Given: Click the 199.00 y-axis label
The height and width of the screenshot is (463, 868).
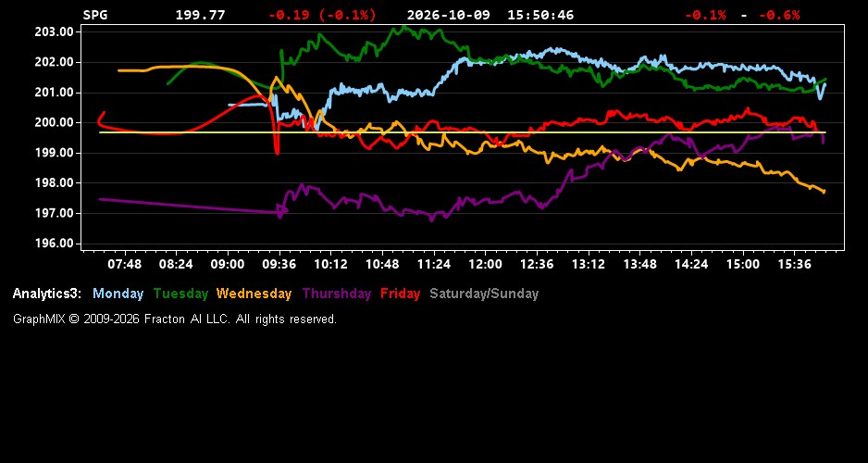Looking at the screenshot, I should point(55,153).
